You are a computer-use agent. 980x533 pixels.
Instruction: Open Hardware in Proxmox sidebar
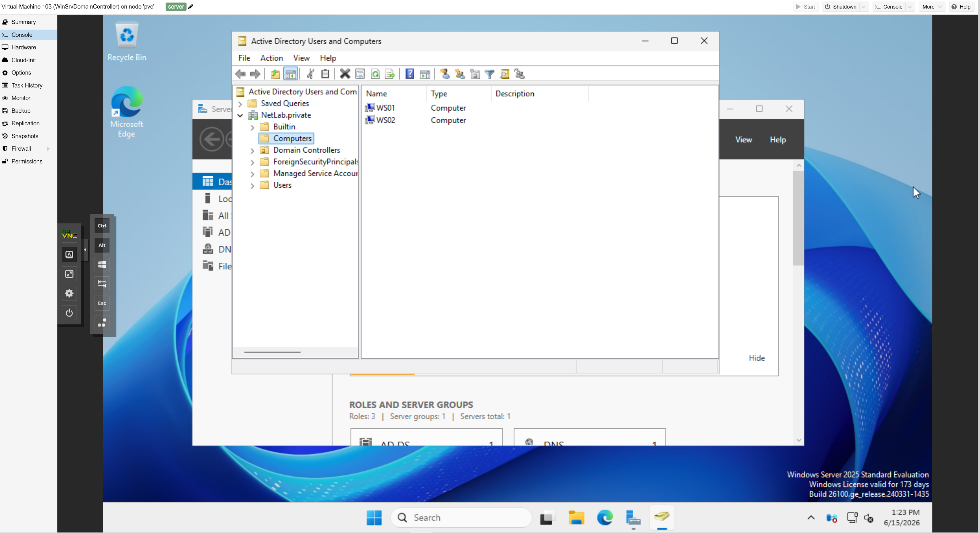tap(23, 47)
